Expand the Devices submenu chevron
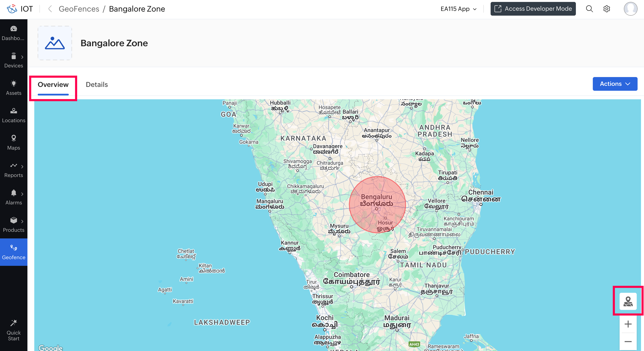Image resolution: width=644 pixels, height=351 pixels. coord(22,57)
